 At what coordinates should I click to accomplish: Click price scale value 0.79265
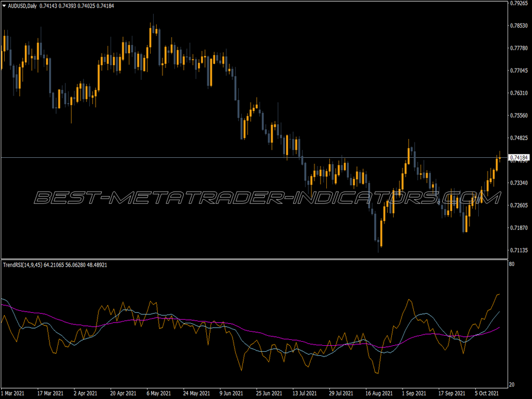[519, 4]
